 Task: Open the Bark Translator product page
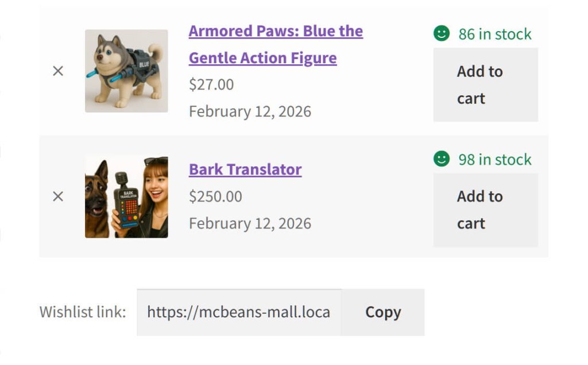[x=245, y=169]
